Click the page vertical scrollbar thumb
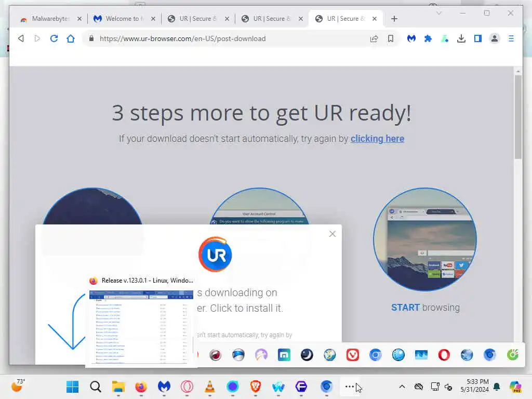The width and height of the screenshot is (532, 399). tap(518, 117)
